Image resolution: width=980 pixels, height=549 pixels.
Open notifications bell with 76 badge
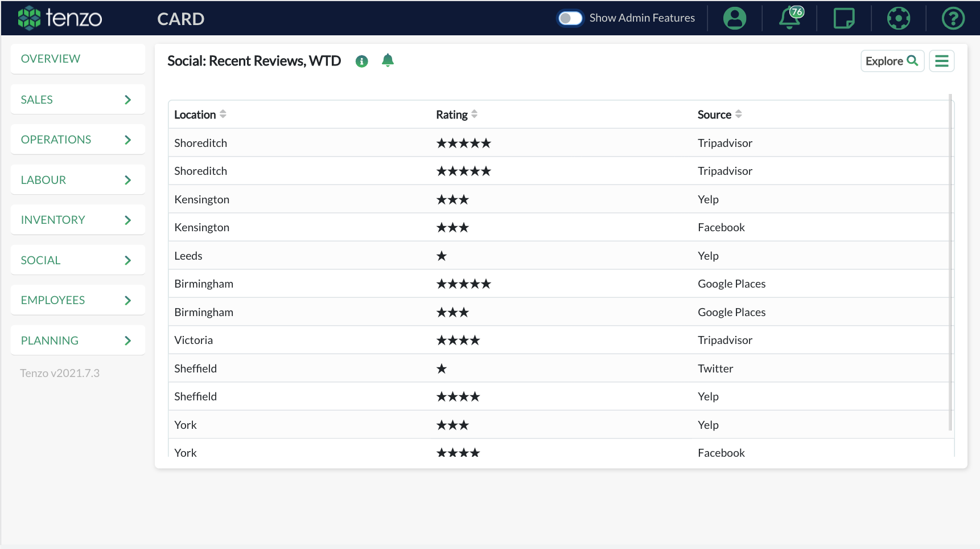click(x=790, y=18)
